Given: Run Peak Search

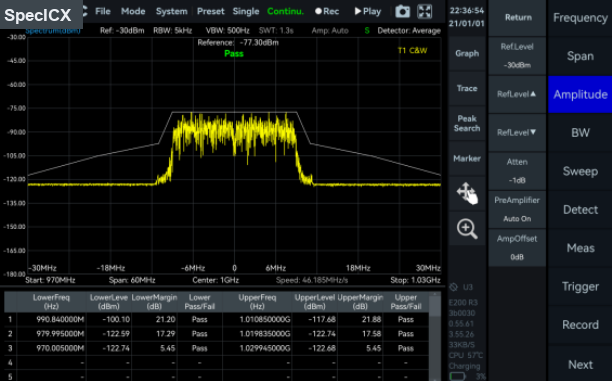Looking at the screenshot, I should (467, 123).
